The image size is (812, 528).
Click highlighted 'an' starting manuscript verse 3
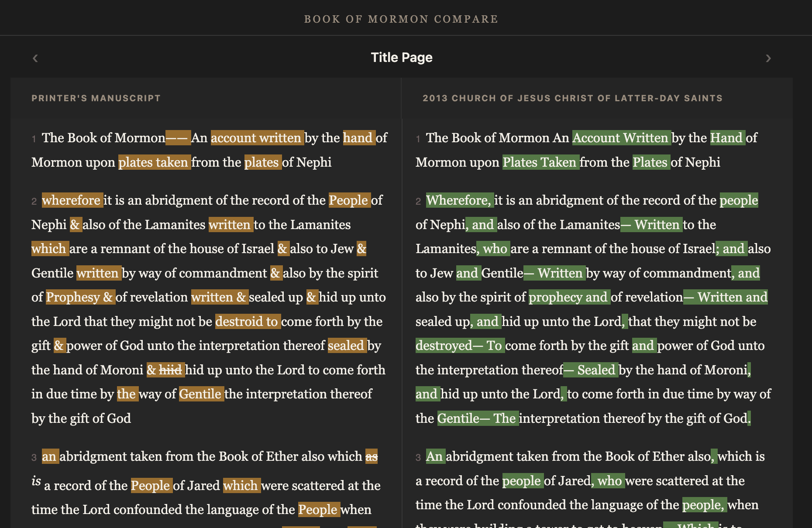point(50,456)
